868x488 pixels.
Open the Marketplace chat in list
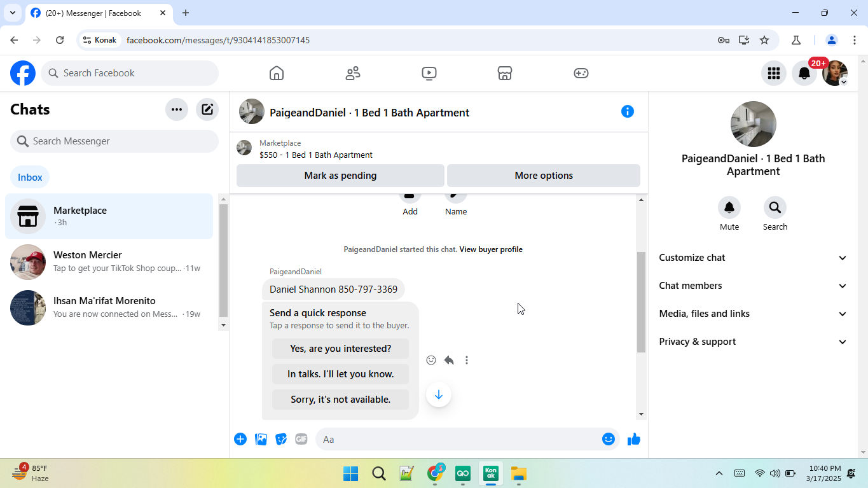(109, 216)
